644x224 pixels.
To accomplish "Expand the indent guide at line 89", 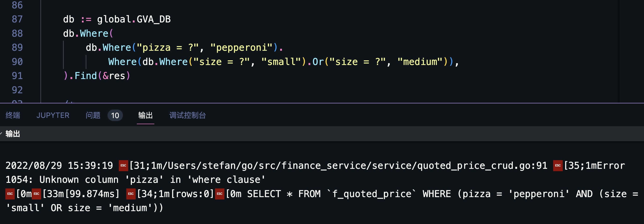I will pyautogui.click(x=64, y=47).
